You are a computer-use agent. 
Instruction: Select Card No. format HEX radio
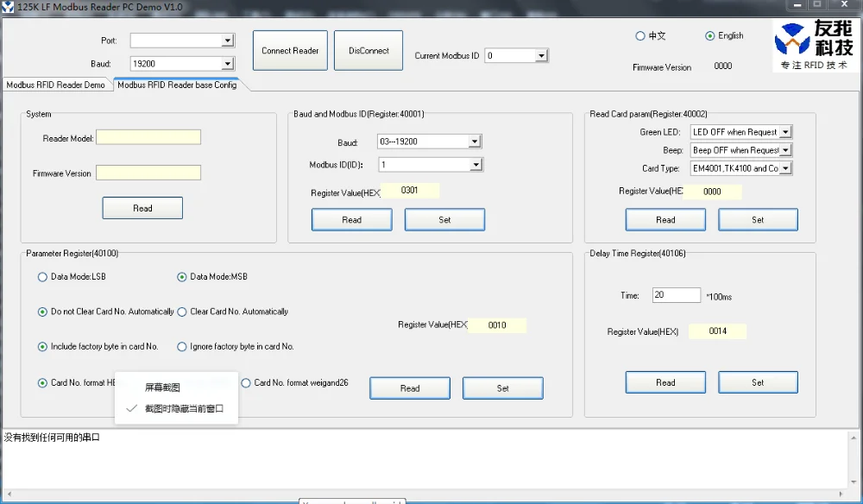point(42,383)
